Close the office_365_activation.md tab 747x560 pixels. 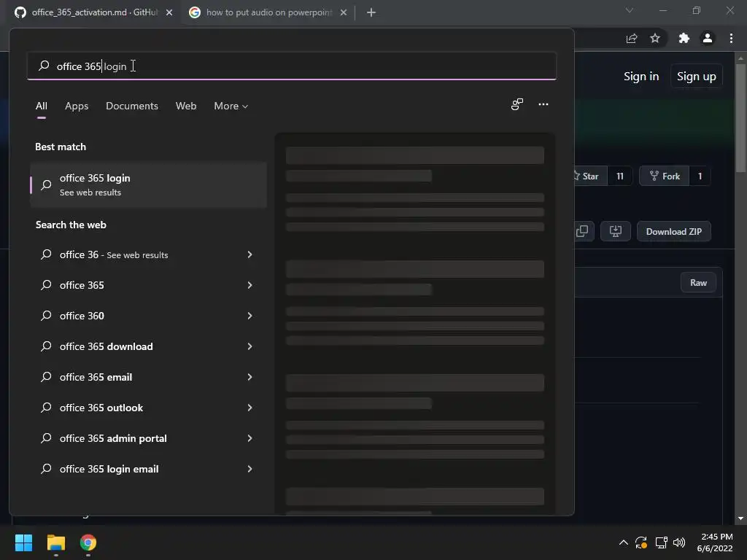coord(169,12)
